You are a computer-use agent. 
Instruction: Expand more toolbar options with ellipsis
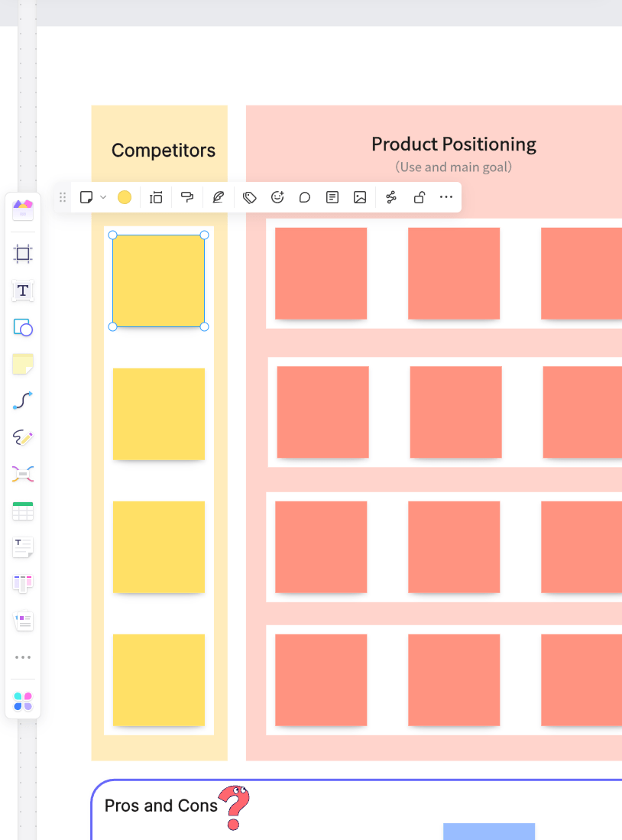(445, 197)
